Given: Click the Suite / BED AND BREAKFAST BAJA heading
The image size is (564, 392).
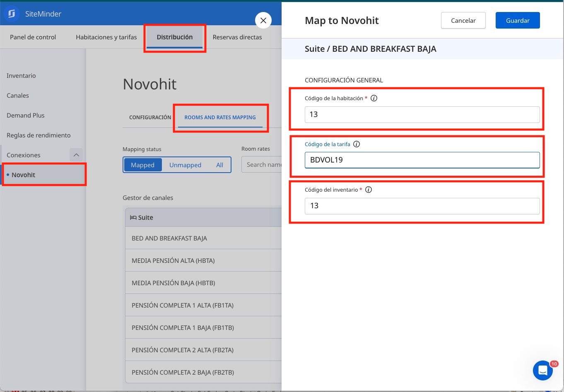Looking at the screenshot, I should (x=371, y=49).
